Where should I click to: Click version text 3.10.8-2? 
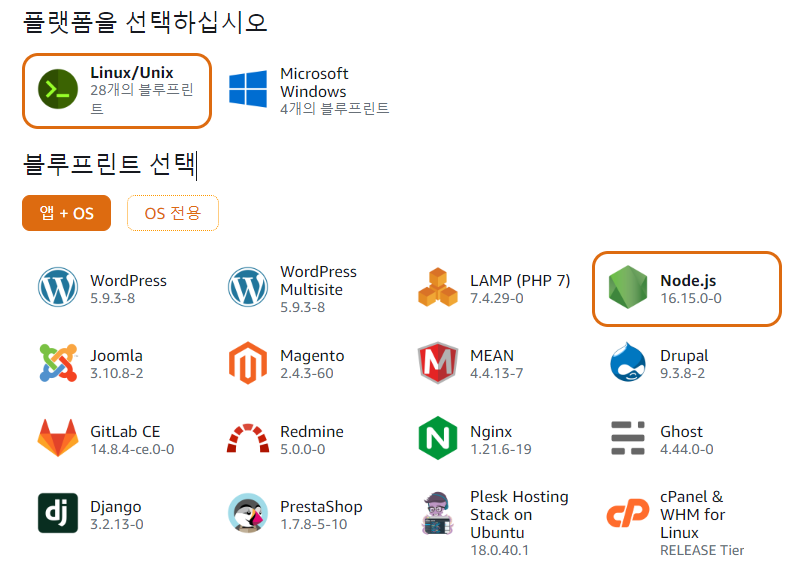coord(116,373)
